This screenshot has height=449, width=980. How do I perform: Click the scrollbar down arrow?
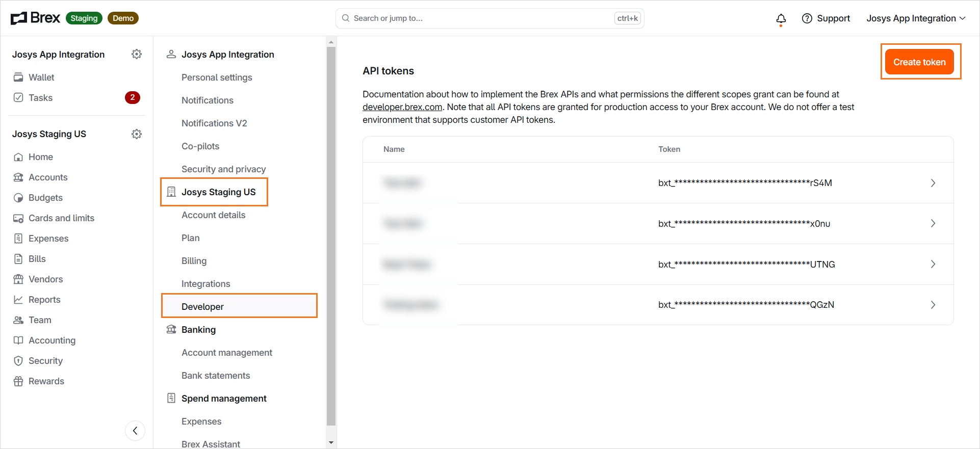331,442
